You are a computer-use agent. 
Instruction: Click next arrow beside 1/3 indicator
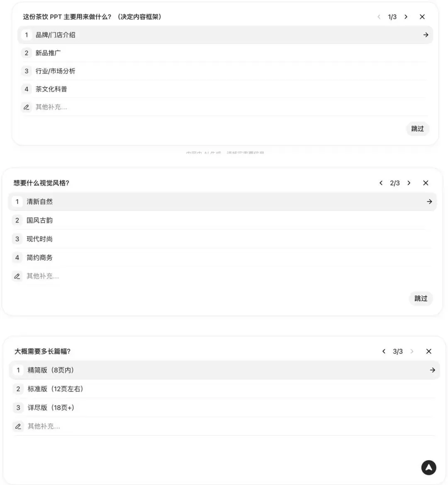(x=406, y=17)
